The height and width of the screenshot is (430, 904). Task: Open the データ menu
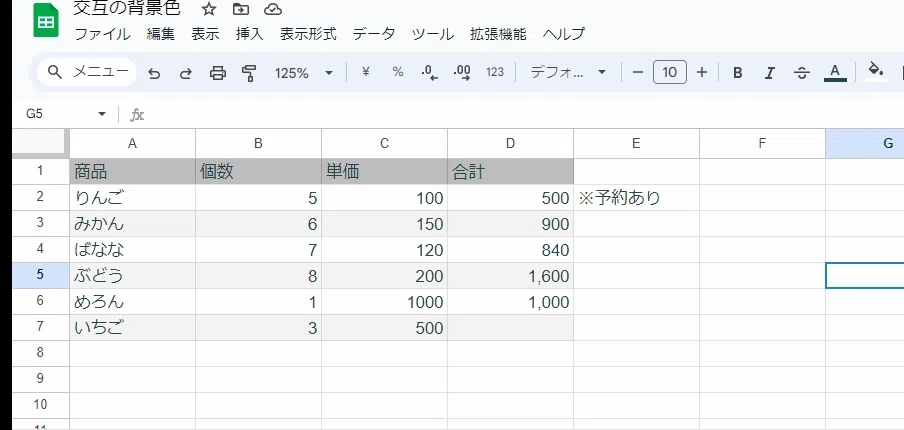point(374,34)
